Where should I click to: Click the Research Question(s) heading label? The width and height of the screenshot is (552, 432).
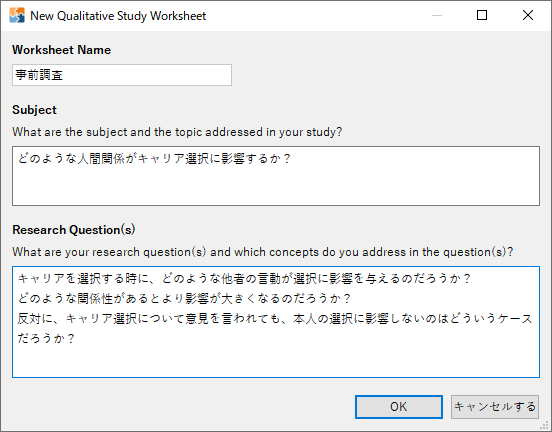74,230
